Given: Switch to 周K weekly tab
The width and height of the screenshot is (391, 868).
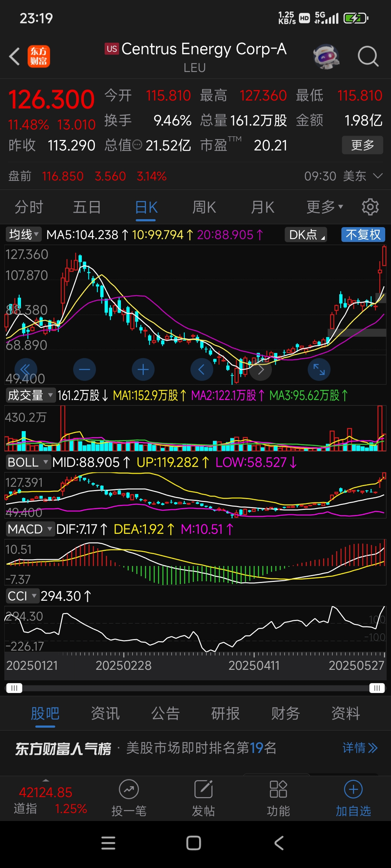Looking at the screenshot, I should 204,207.
